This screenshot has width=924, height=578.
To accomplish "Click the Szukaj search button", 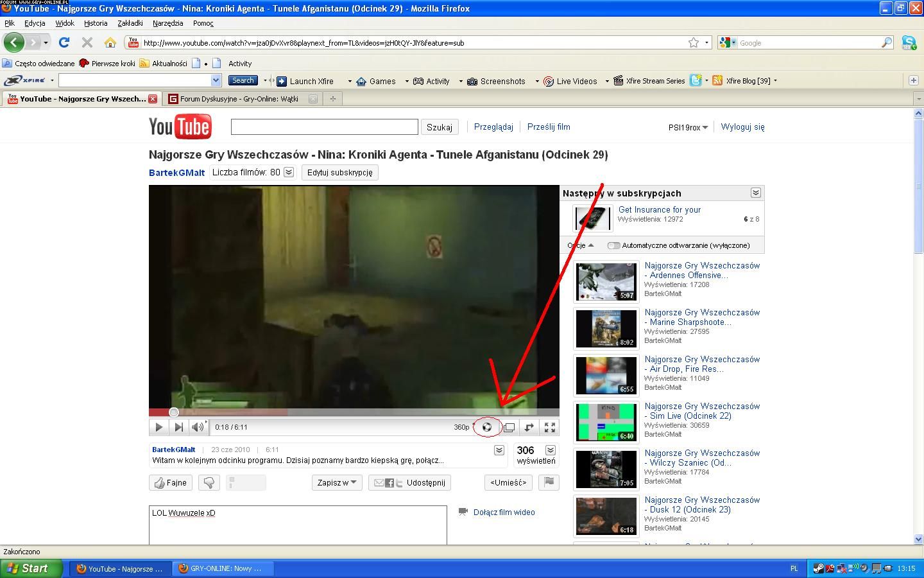I will tap(440, 127).
